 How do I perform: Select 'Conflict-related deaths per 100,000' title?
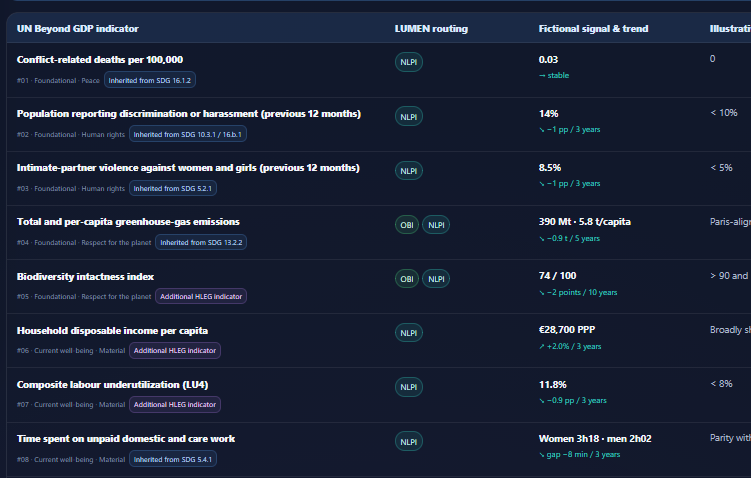click(100, 60)
